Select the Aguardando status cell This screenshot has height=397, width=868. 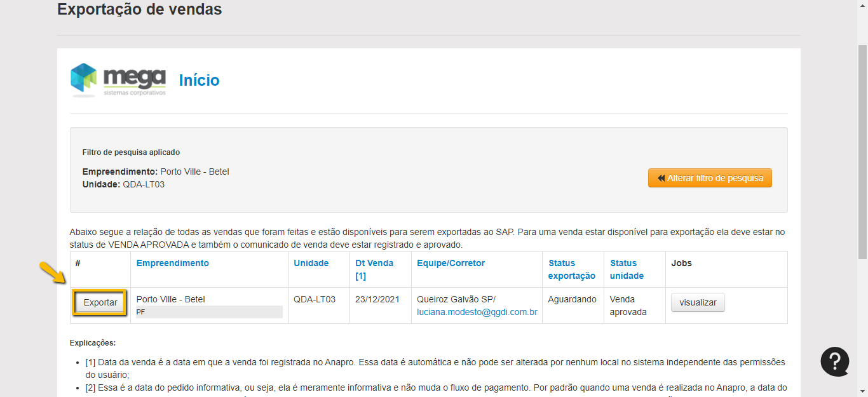point(572,299)
